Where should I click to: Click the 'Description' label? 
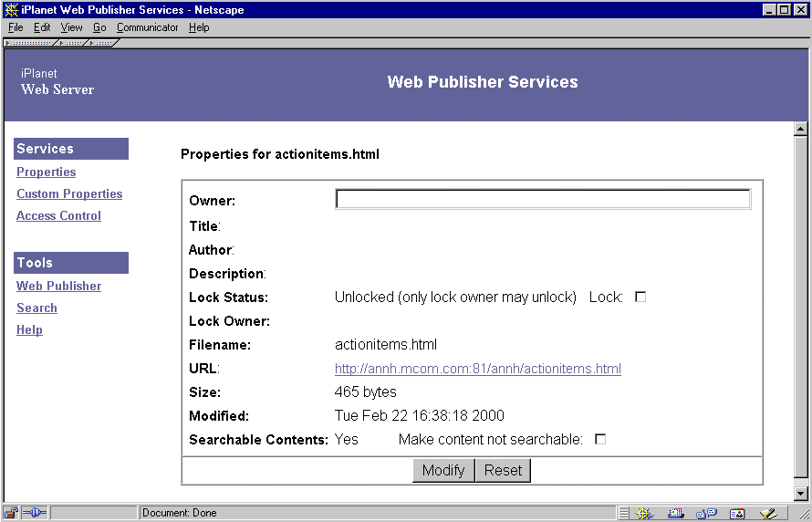click(227, 274)
